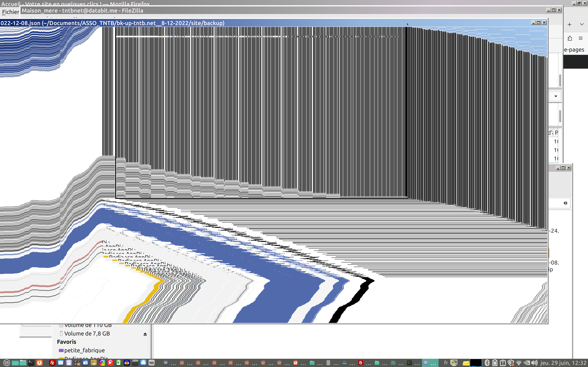Image resolution: width=588 pixels, height=367 pixels.
Task: Eject the Volume de 7,8 GB drive
Action: point(145,334)
